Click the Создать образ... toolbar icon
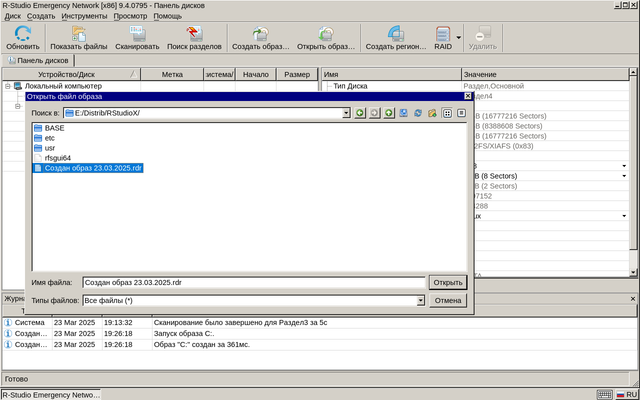The width and height of the screenshot is (640, 400). point(260,33)
